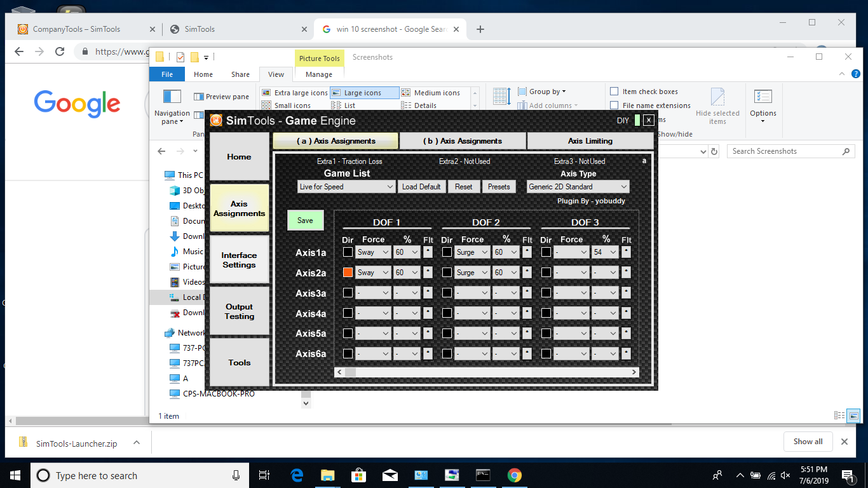Open Group by dropdown in Explorer
The image size is (868, 488).
[x=541, y=91]
